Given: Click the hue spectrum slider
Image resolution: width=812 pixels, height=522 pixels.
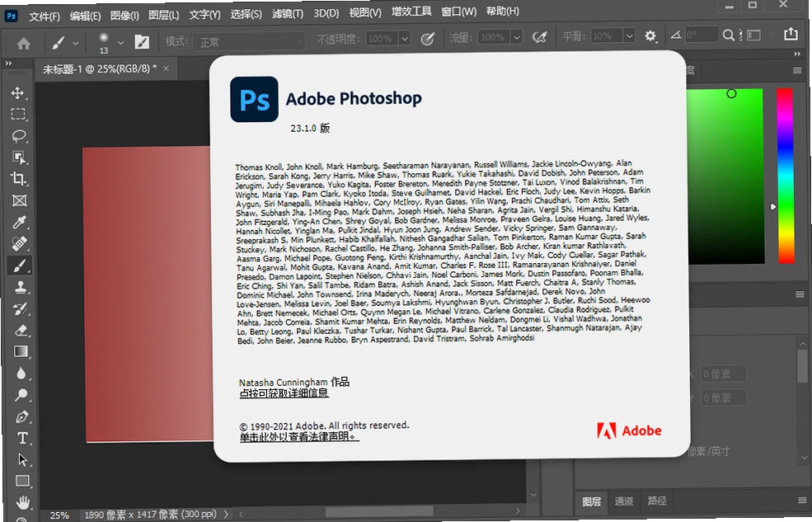Looking at the screenshot, I should tap(786, 176).
